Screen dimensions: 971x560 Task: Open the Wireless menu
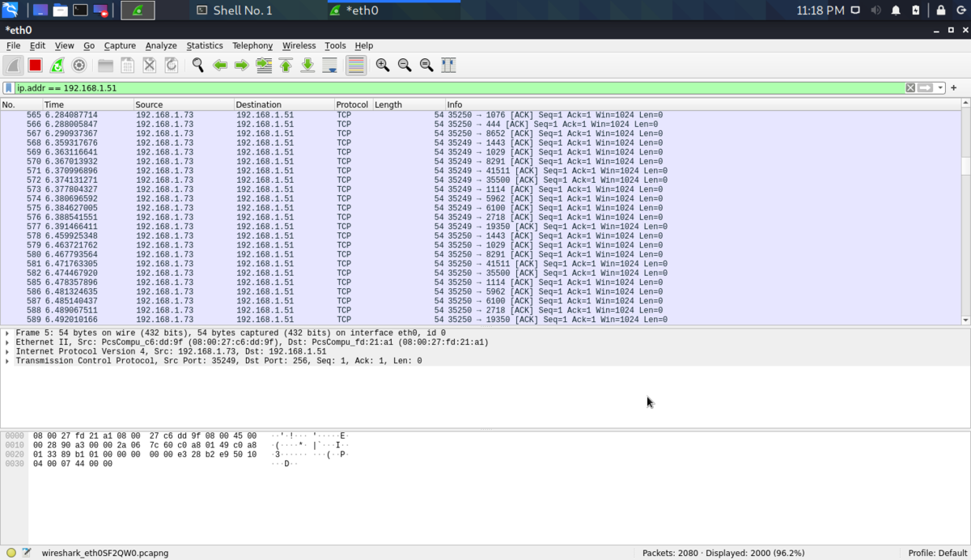coord(299,45)
